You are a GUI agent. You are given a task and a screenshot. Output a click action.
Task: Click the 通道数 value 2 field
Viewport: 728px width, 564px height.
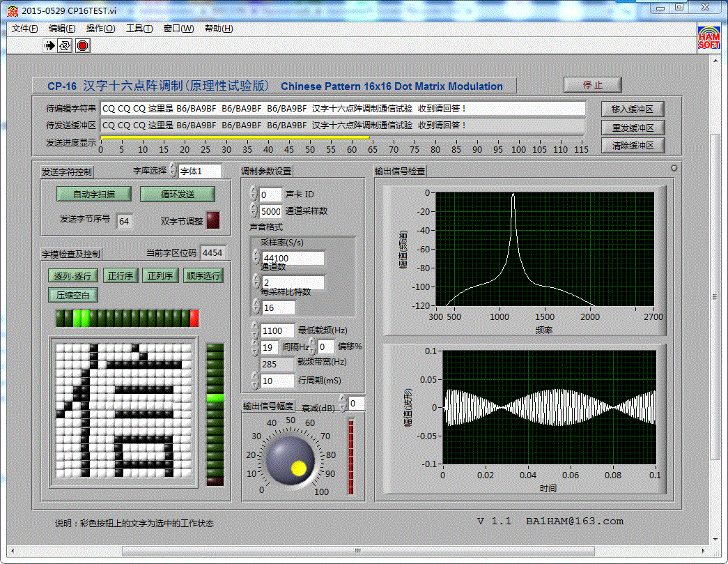tap(293, 282)
